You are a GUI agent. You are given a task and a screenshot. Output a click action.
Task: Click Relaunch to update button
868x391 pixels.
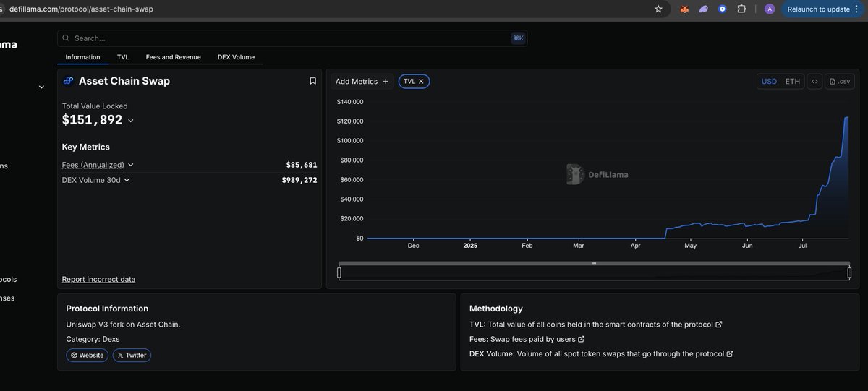818,9
